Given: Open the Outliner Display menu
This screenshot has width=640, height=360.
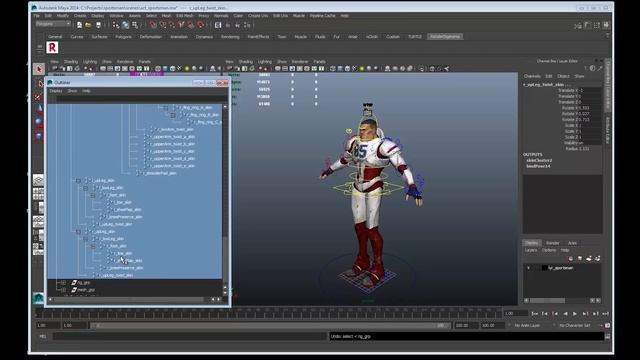Looking at the screenshot, I should click(56, 91).
